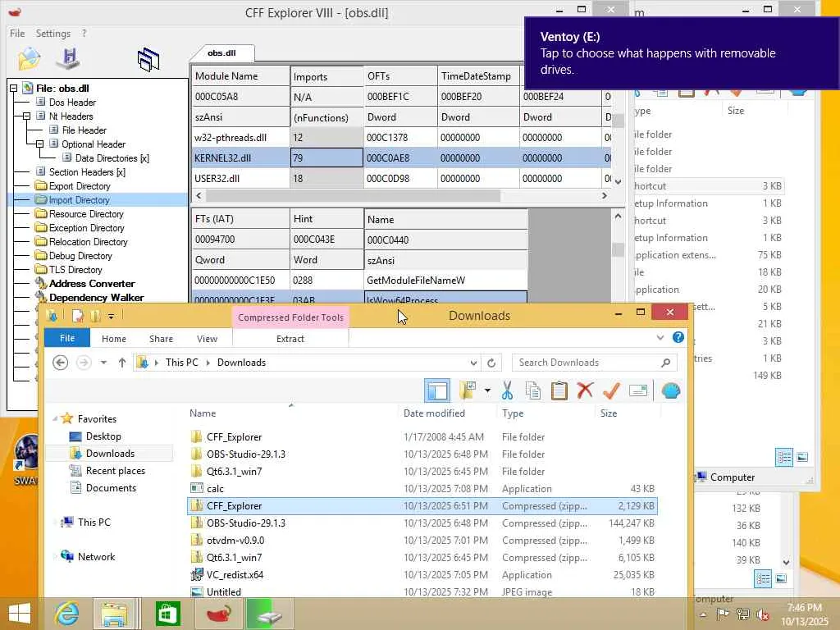
Task: Click the Paste clipboard icon
Action: coord(559,390)
